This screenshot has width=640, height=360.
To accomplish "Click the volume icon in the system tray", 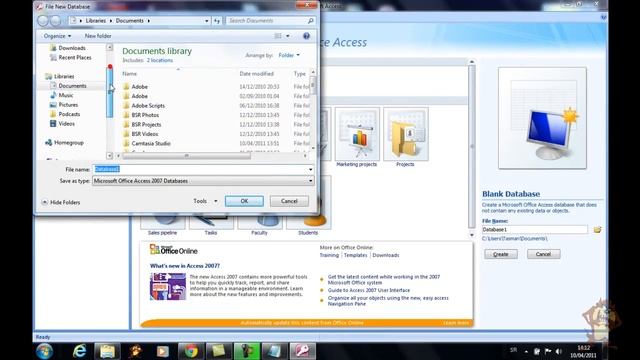I will [x=559, y=351].
